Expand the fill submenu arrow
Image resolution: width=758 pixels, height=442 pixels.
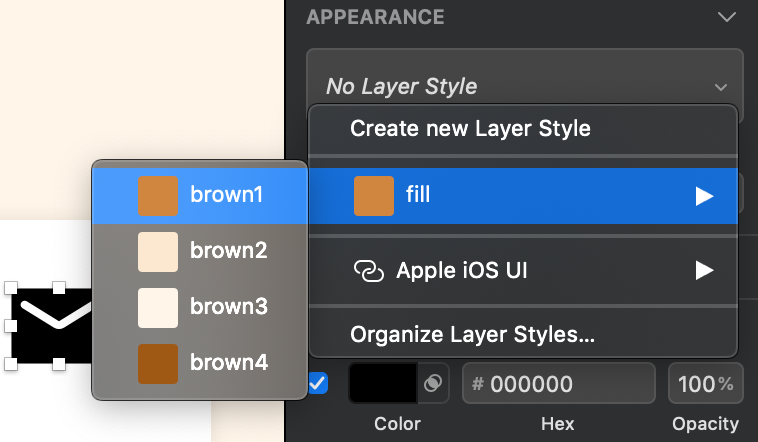pos(704,196)
